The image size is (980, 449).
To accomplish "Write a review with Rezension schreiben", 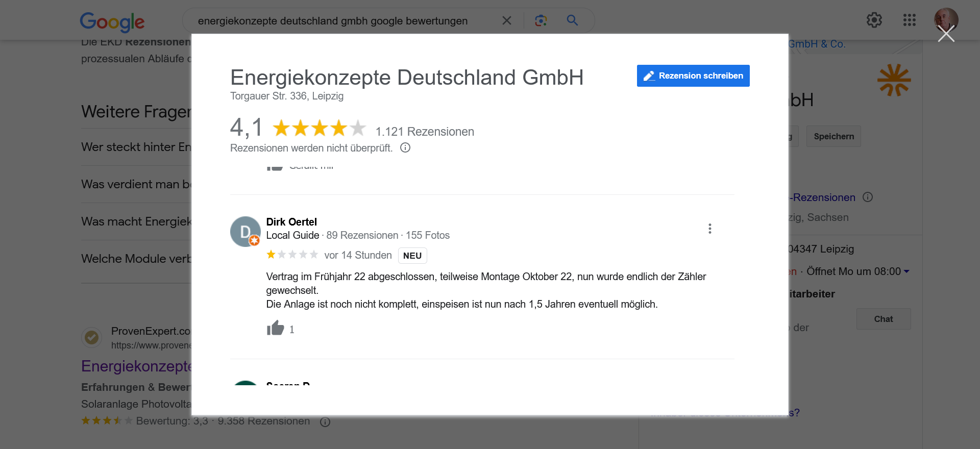I will [693, 76].
